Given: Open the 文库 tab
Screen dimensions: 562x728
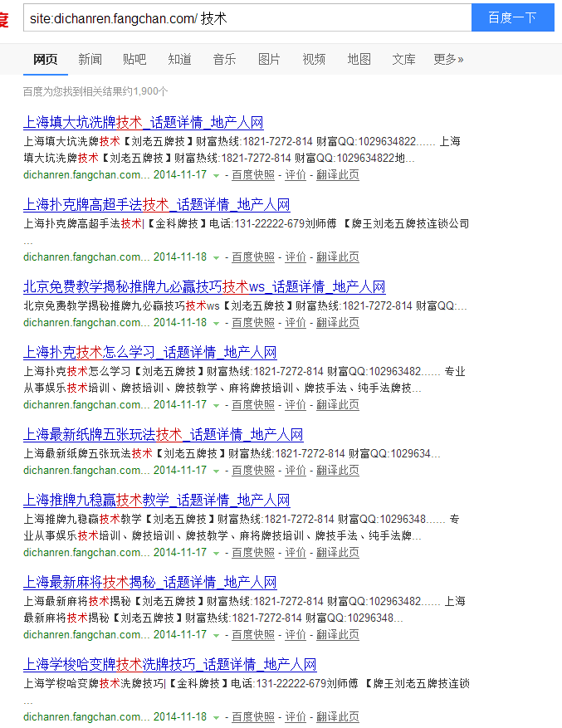Looking at the screenshot, I should coord(403,60).
